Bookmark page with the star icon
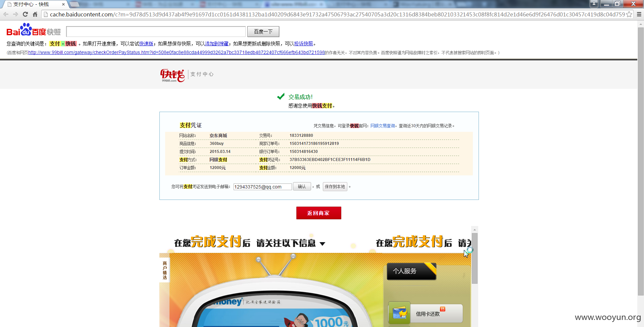644x327 pixels. point(629,14)
